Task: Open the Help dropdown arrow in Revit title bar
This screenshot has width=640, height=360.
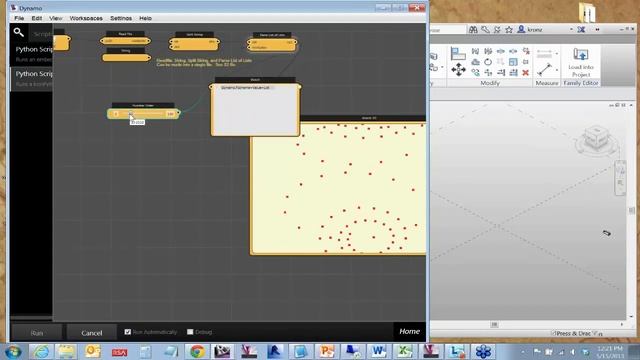Action: (597, 29)
